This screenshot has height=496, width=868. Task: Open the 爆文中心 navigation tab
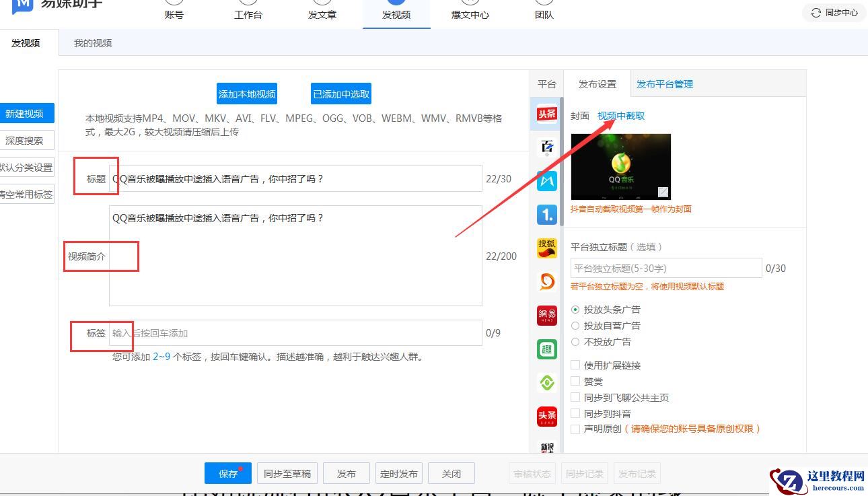pyautogui.click(x=470, y=14)
